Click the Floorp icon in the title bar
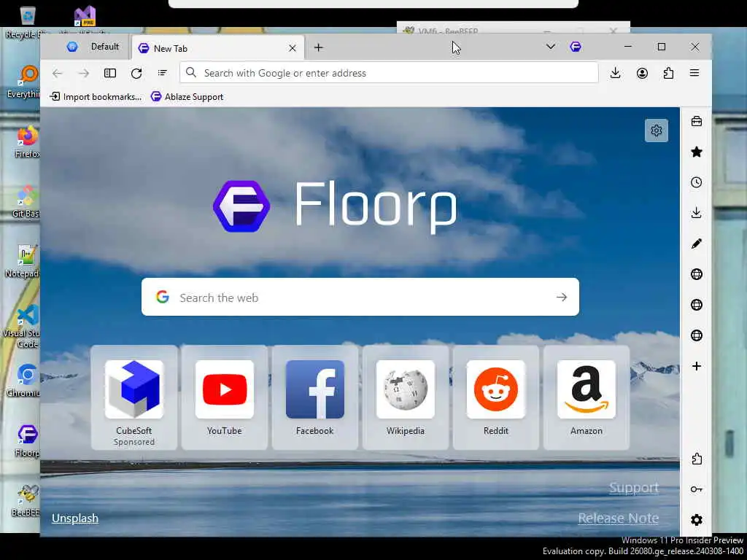 (x=576, y=47)
